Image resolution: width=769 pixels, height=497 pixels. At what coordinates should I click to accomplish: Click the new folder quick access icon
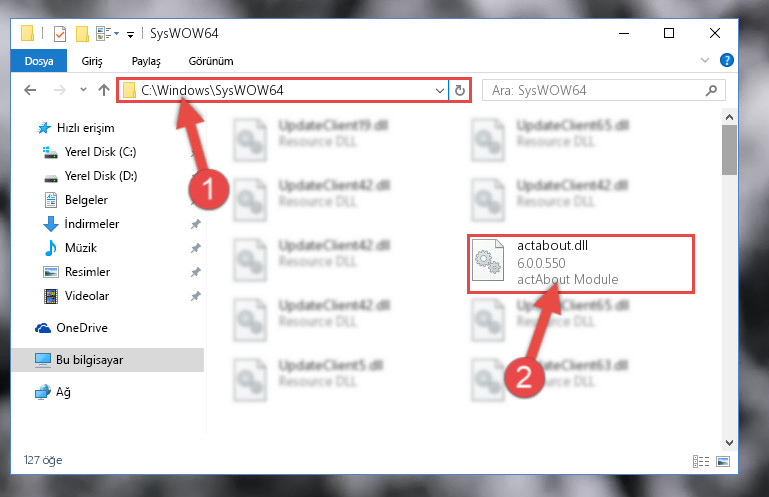tap(82, 34)
